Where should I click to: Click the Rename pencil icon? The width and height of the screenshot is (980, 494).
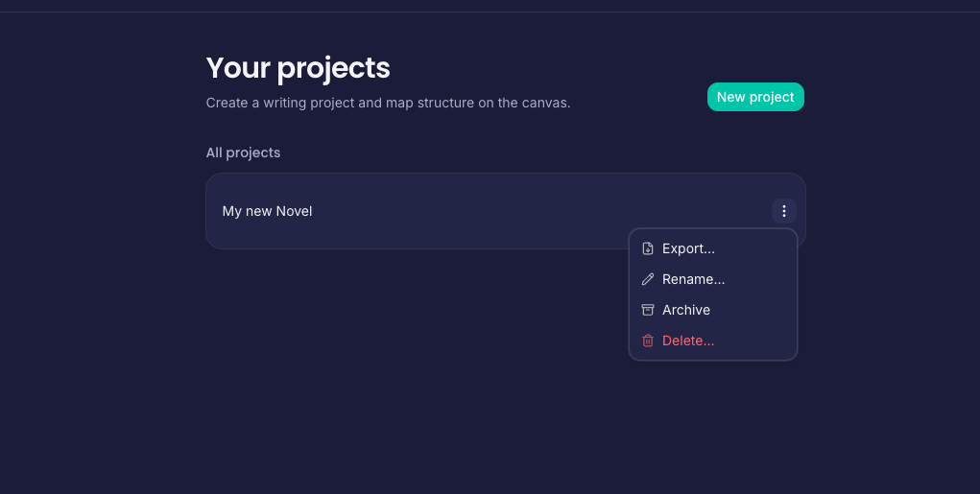[648, 279]
